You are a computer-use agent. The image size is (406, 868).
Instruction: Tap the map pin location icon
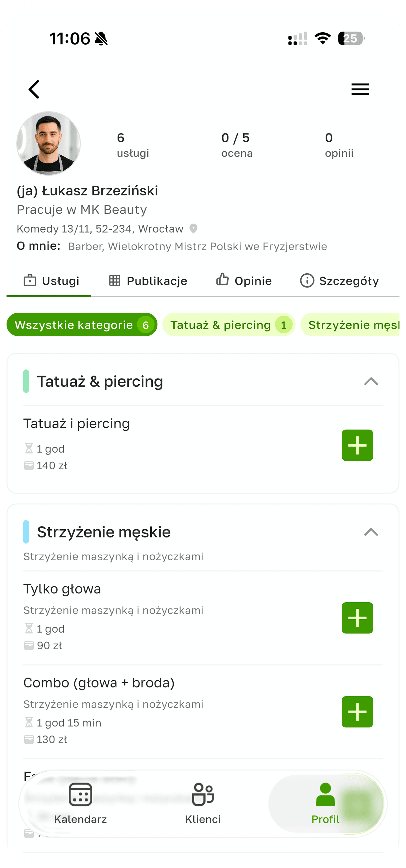pos(193,228)
